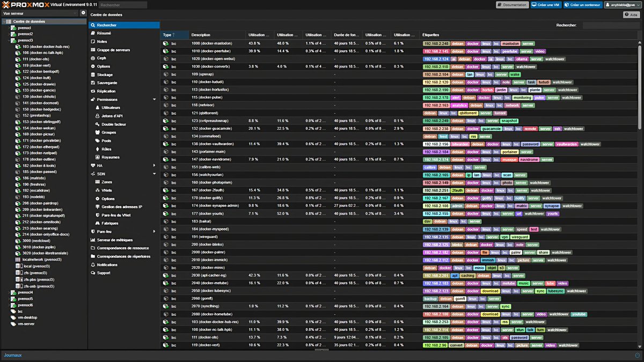Open storage zfs-usb (pvenocl3)

coord(39,286)
